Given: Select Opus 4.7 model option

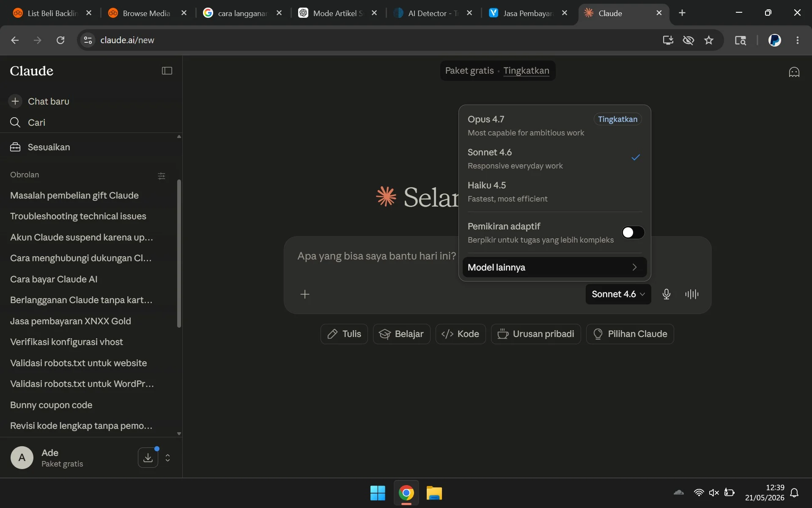Looking at the screenshot, I should [x=554, y=125].
